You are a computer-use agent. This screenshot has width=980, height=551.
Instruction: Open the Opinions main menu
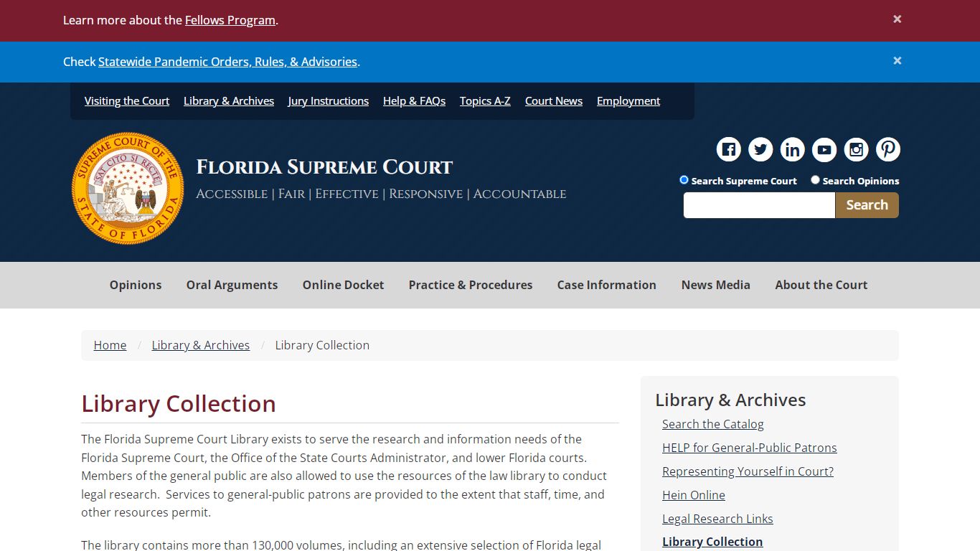(136, 285)
